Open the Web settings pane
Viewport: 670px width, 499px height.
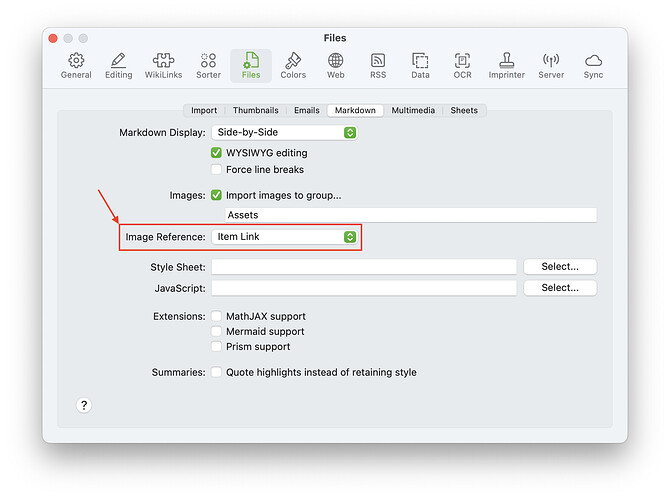pyautogui.click(x=335, y=66)
